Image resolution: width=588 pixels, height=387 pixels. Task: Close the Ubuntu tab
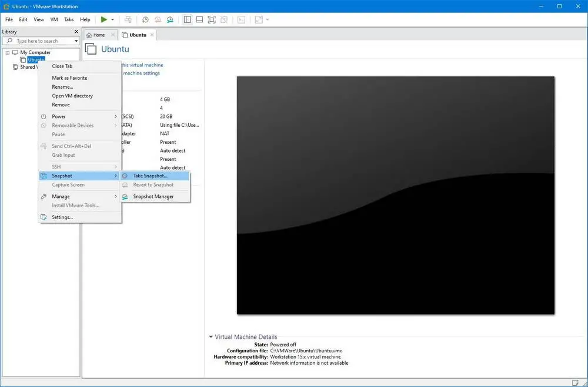click(x=152, y=35)
